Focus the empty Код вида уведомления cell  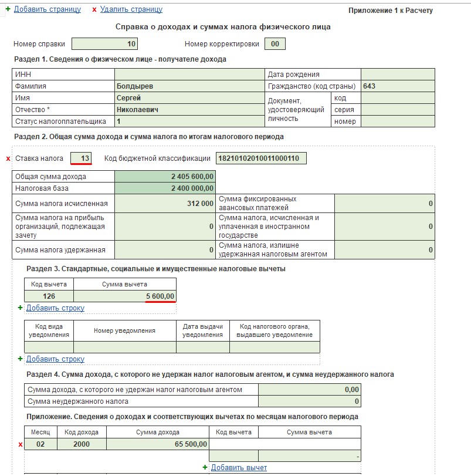pos(49,347)
